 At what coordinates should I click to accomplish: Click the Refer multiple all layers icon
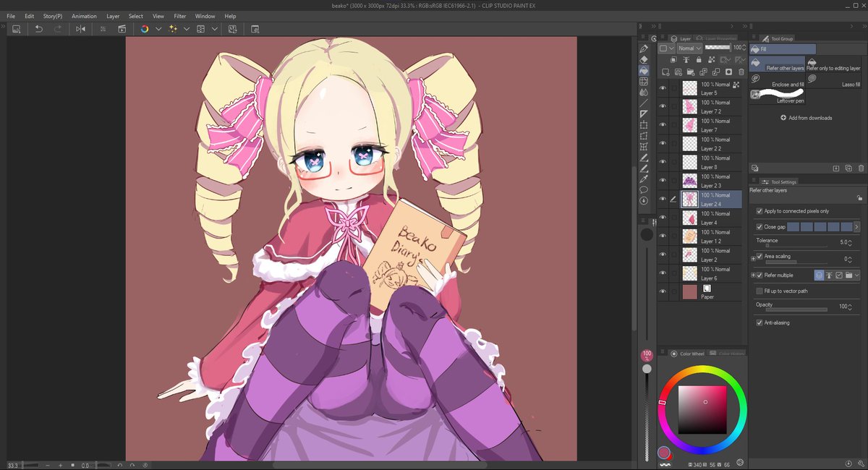[819, 275]
